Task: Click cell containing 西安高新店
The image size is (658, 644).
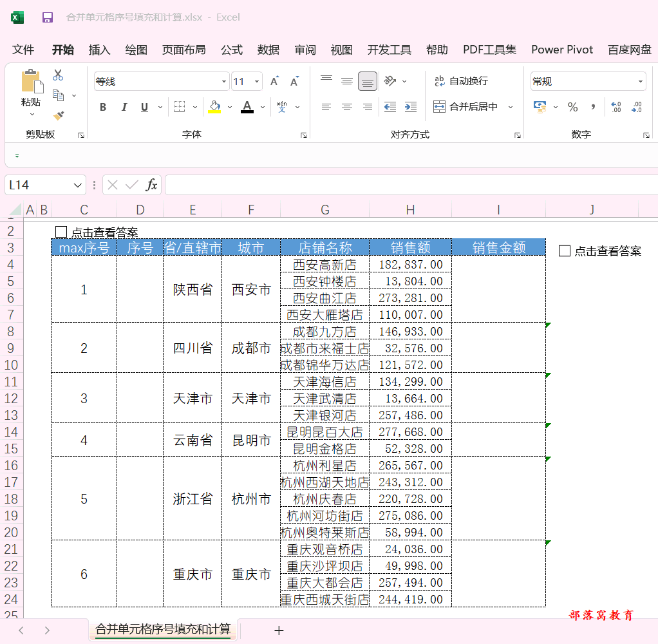Action: click(324, 265)
